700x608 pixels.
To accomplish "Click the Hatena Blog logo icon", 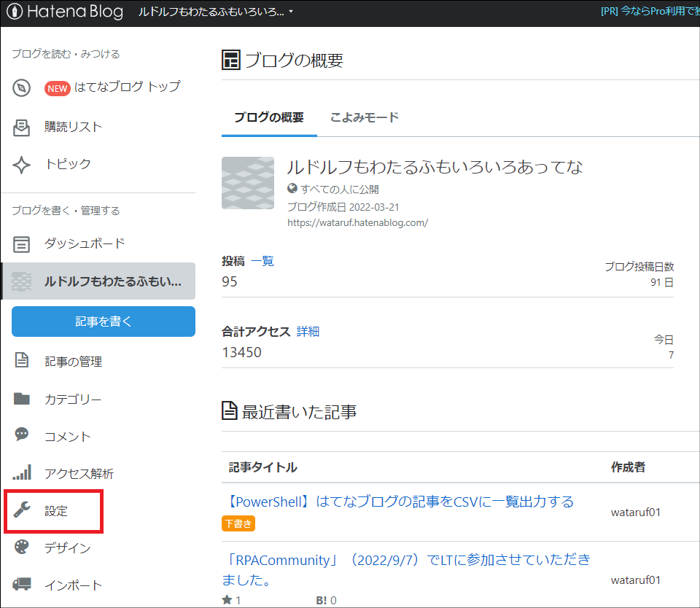I will 15,11.
